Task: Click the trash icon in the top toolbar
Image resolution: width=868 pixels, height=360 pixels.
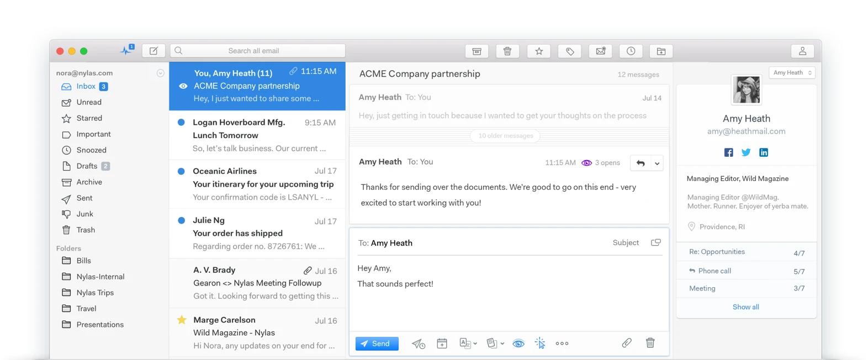Action: point(507,51)
